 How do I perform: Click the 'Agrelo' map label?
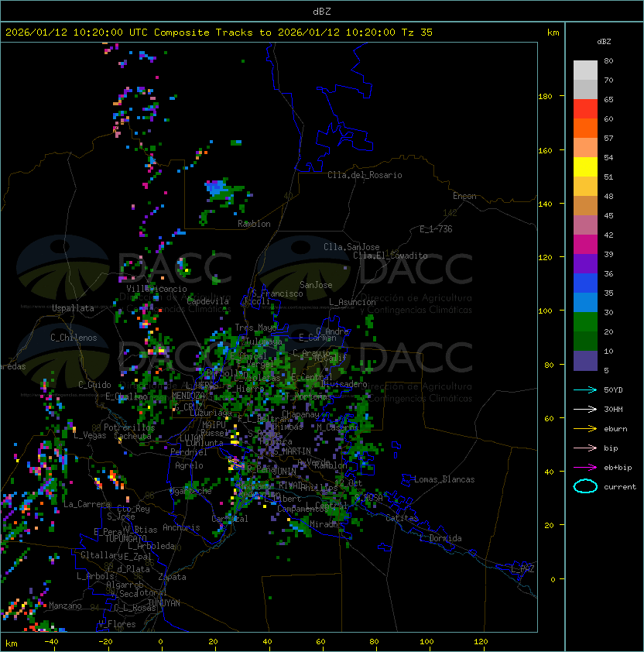(x=189, y=465)
